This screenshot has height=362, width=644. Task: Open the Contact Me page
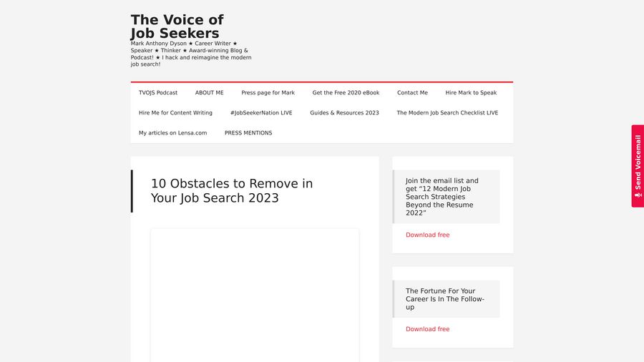point(412,93)
